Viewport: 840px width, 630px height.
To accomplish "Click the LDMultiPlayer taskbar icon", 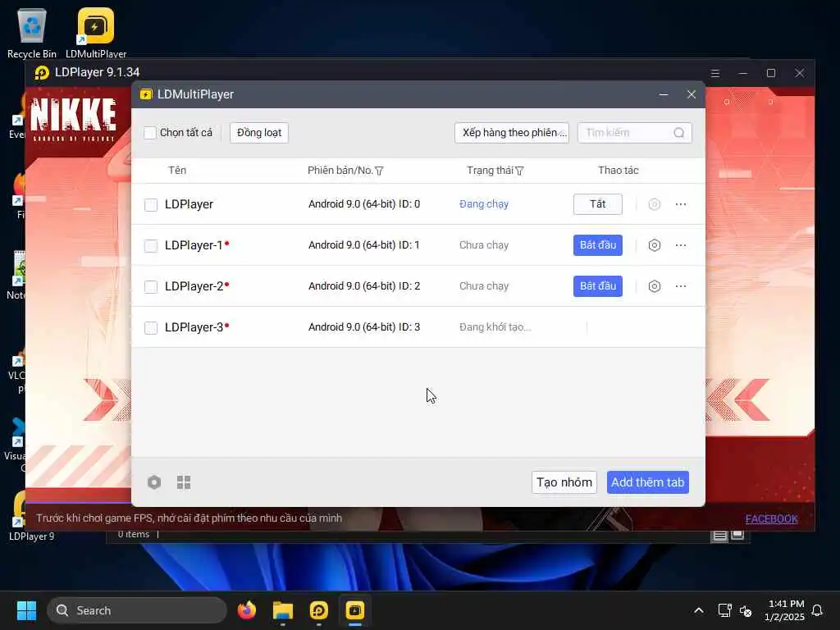I will coord(354,610).
